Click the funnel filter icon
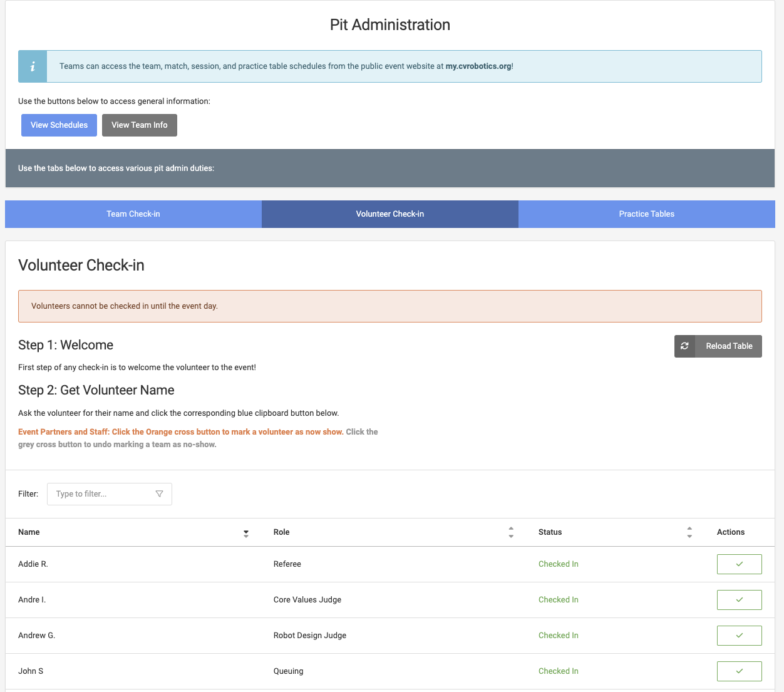This screenshot has height=692, width=784. 159,494
